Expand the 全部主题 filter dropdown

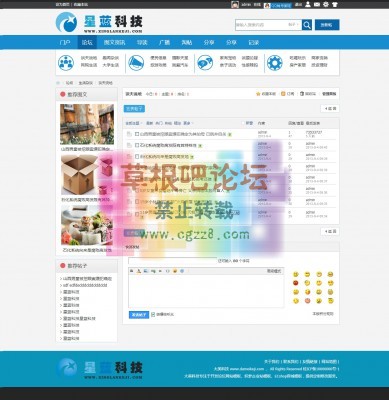tap(134, 123)
